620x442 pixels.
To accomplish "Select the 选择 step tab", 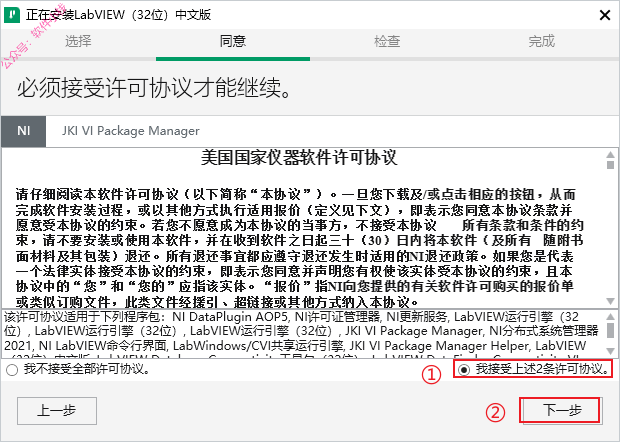I will (x=78, y=41).
